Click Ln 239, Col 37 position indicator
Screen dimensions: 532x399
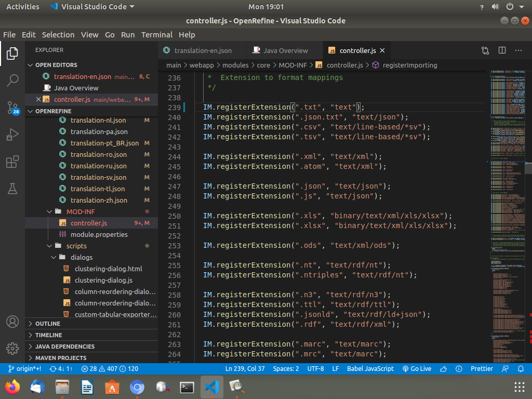point(245,369)
